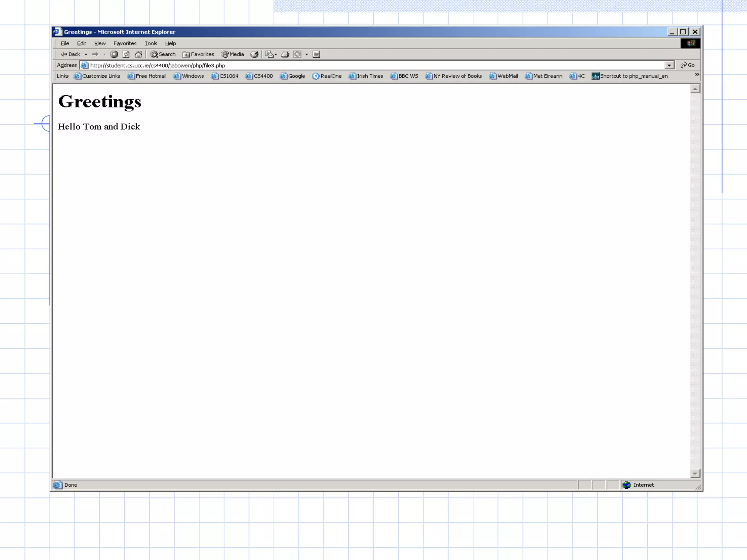Expand the address bar dropdown

[669, 65]
